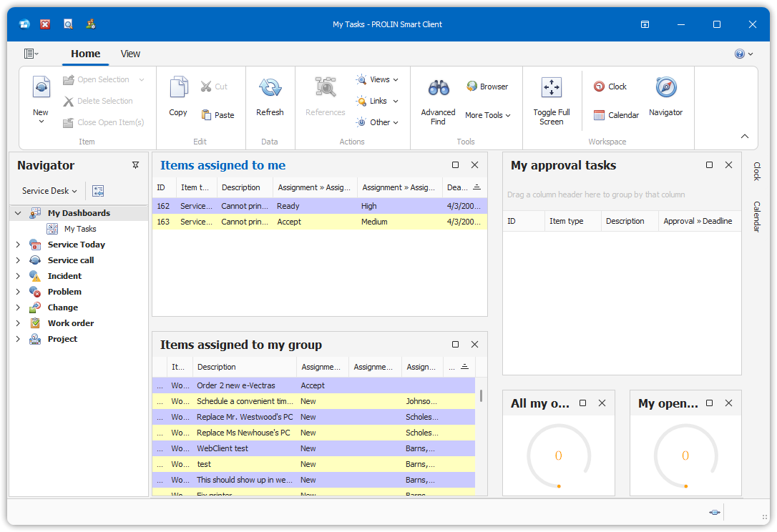Screen dimensions: 777x532
Task: Open the Calendar from the Workspace group
Action: click(616, 115)
